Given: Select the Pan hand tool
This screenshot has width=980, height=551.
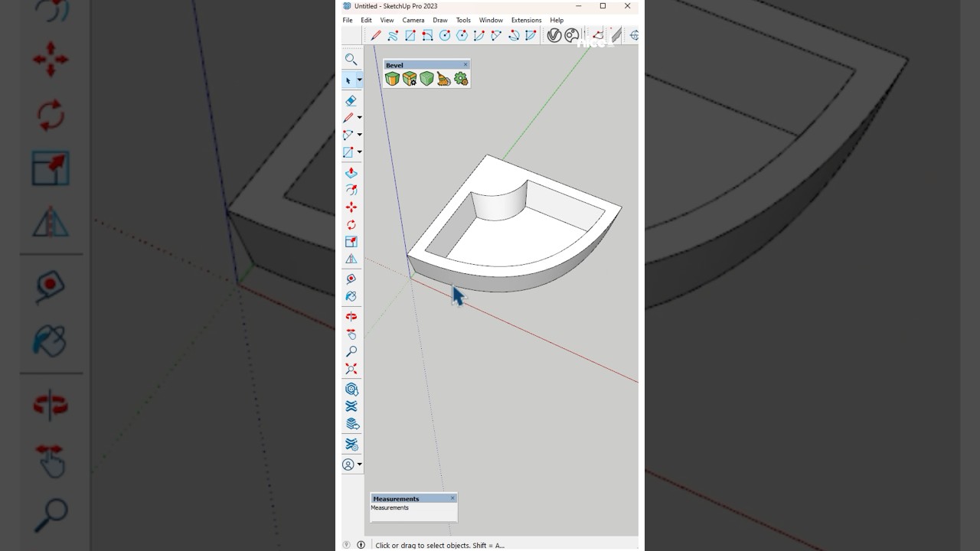Looking at the screenshot, I should [x=351, y=334].
